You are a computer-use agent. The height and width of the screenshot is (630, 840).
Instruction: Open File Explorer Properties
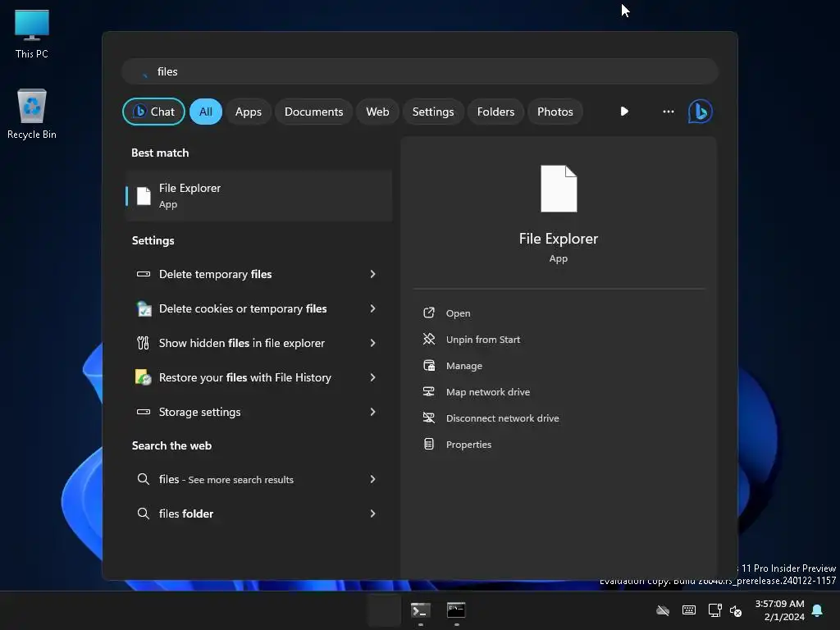[468, 444]
